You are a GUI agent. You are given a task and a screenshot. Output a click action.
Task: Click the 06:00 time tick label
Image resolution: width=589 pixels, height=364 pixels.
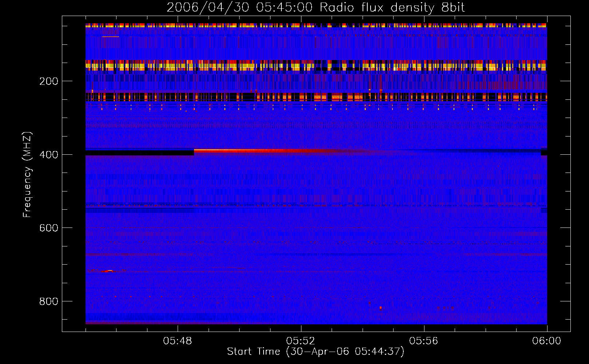(547, 341)
